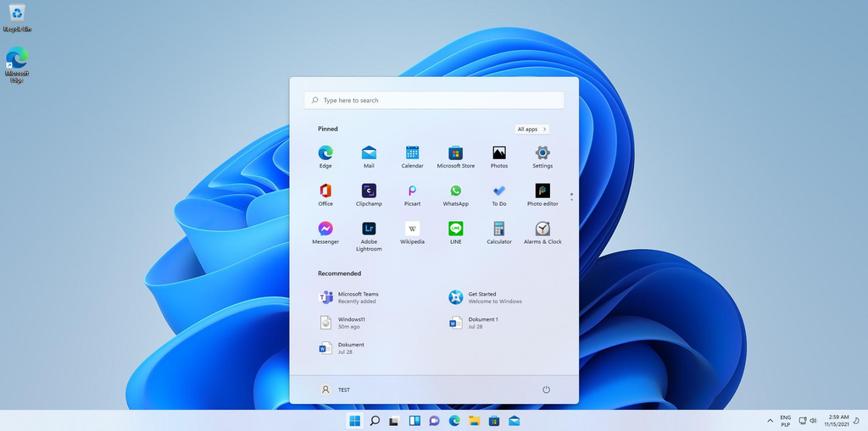Open Settings from pinned apps

coord(542,157)
